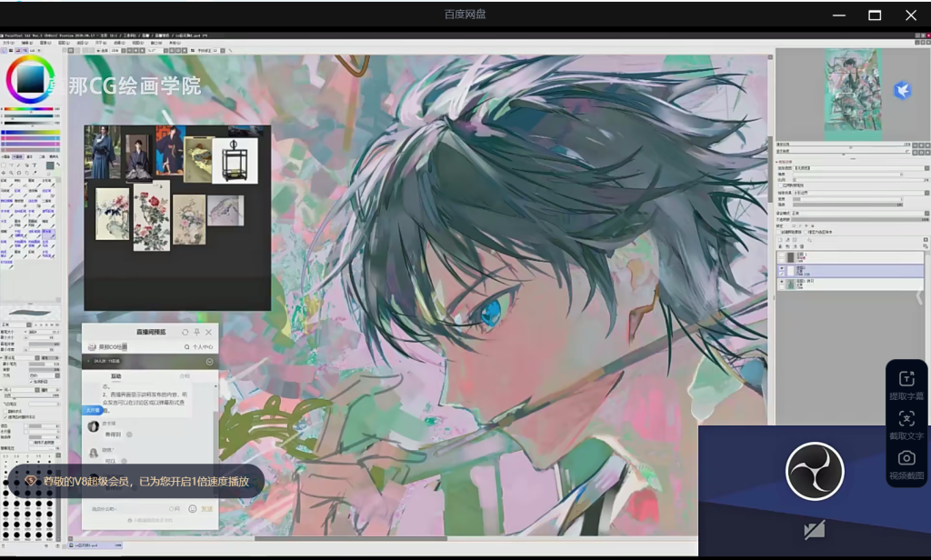Click the 发送 send button
931x560 pixels.
[x=206, y=508]
